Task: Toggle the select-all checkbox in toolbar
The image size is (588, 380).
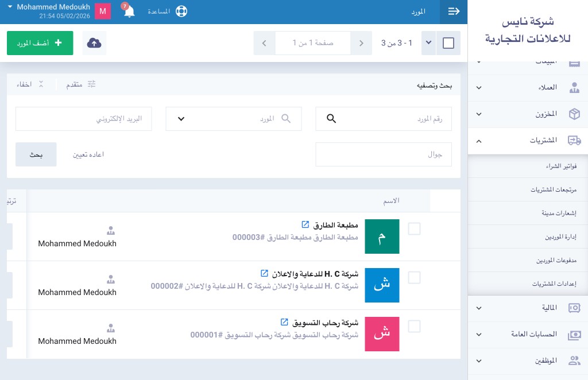Action: pyautogui.click(x=448, y=44)
